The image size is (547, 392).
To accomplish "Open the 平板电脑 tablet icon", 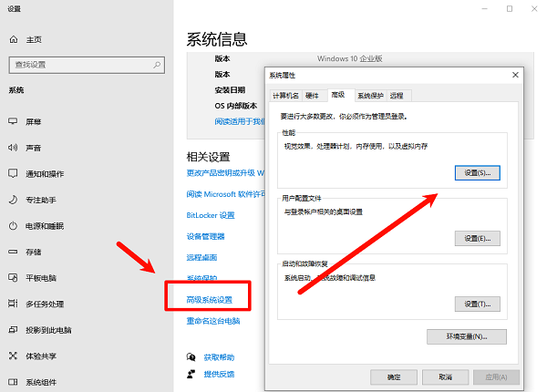I will pos(13,278).
